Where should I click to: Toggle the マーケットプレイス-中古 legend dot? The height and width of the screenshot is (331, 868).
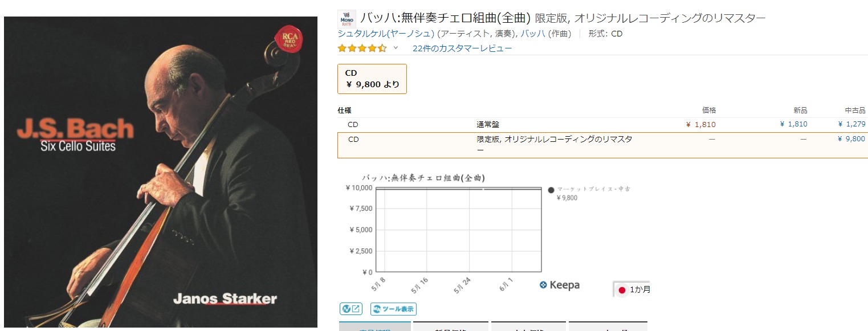point(551,190)
